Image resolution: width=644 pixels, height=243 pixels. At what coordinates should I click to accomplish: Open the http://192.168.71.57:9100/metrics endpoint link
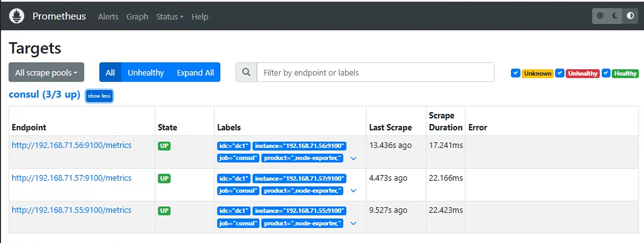tap(71, 178)
